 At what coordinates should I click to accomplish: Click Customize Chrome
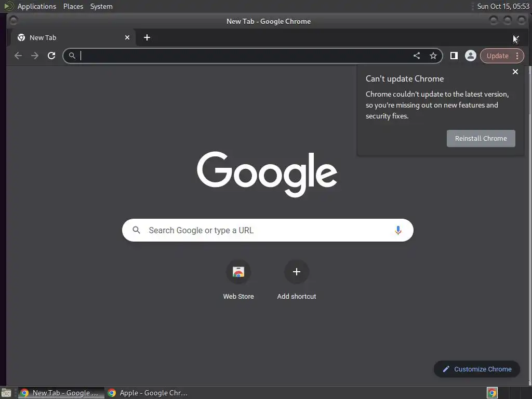point(477,369)
